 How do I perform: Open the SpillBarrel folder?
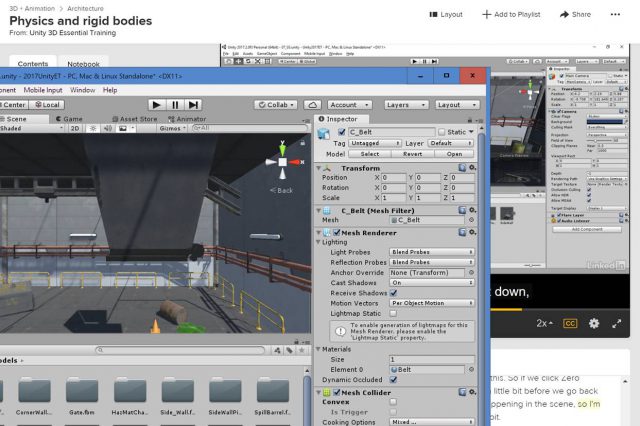272,396
